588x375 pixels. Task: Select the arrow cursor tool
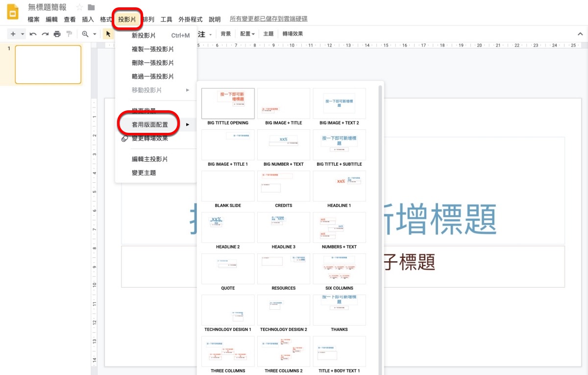tap(108, 34)
